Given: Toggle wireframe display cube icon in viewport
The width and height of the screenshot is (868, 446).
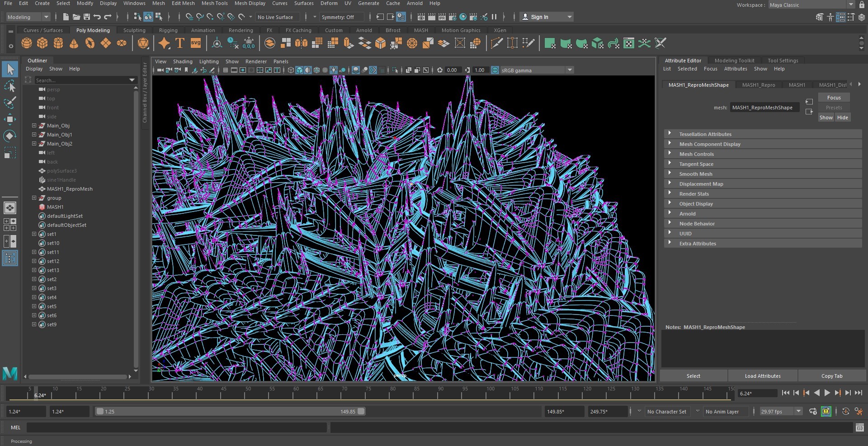Looking at the screenshot, I should (291, 70).
